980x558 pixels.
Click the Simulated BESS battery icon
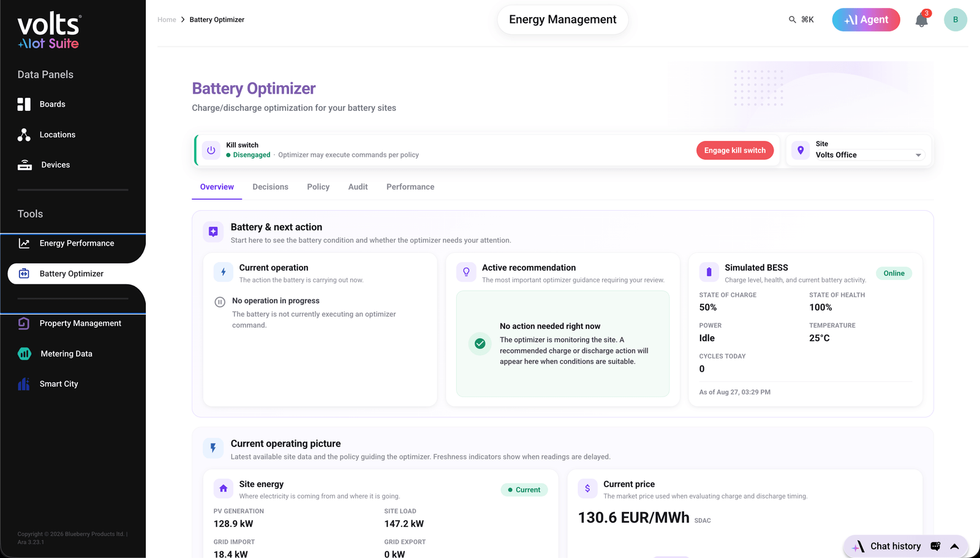point(709,272)
